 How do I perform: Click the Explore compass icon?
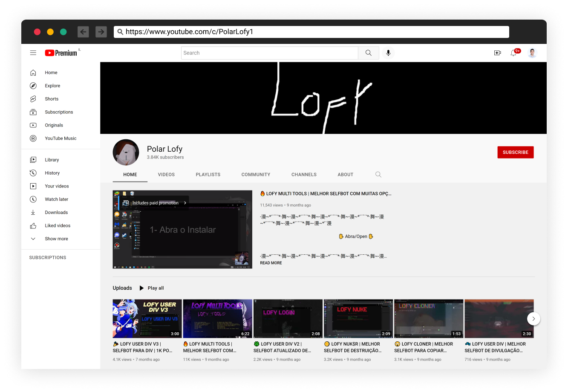pos(33,86)
